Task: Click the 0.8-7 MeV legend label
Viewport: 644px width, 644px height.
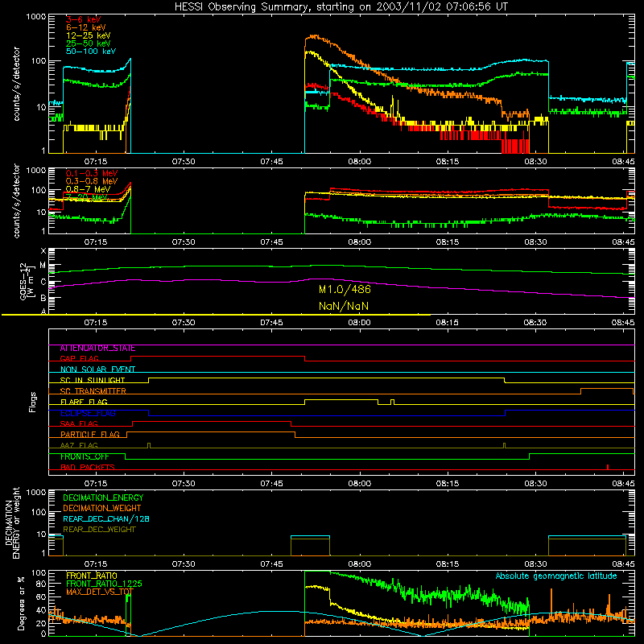Action: (88, 189)
